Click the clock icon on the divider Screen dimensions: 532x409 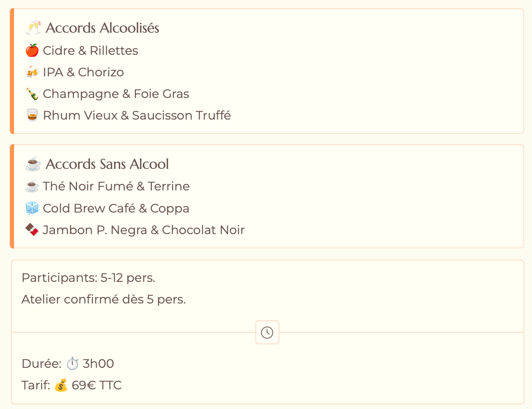pyautogui.click(x=267, y=333)
